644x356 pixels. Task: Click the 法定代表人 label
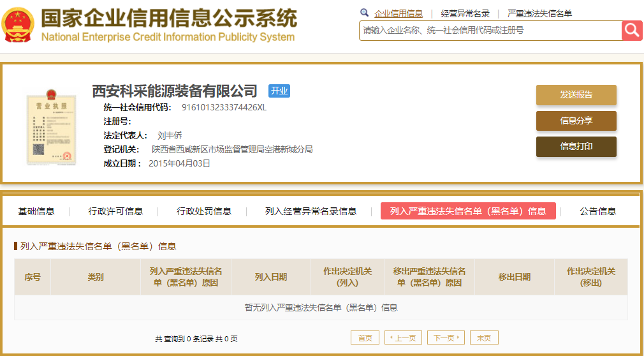[x=126, y=136]
